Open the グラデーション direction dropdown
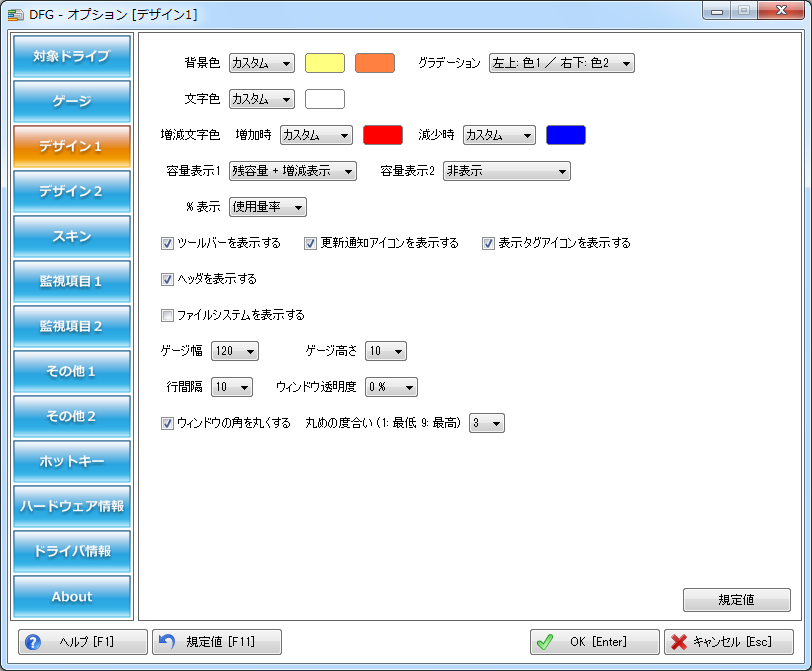This screenshot has height=671, width=812. point(561,63)
